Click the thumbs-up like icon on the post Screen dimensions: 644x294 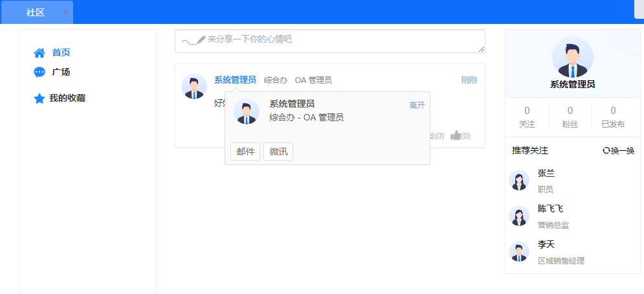click(456, 135)
